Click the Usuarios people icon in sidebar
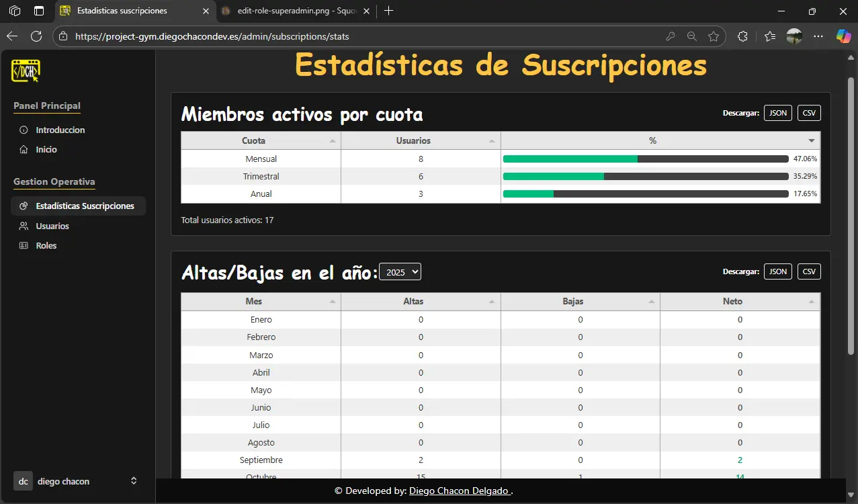858x504 pixels. point(23,226)
